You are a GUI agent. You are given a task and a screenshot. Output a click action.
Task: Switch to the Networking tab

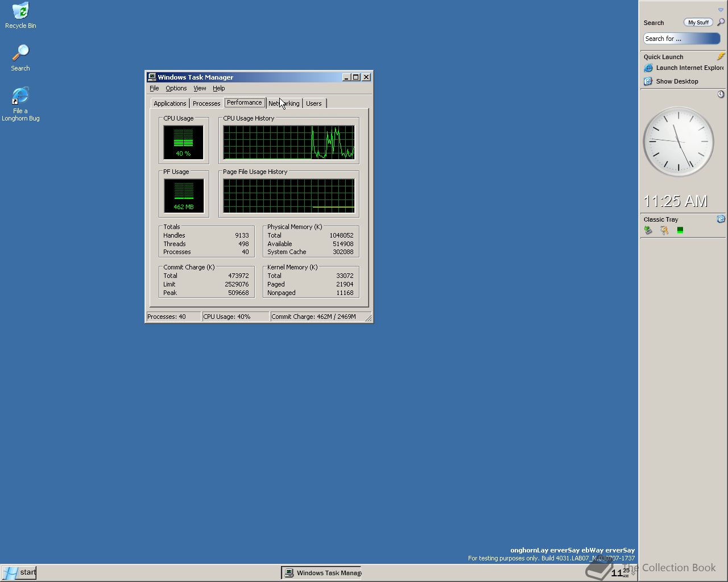click(284, 103)
